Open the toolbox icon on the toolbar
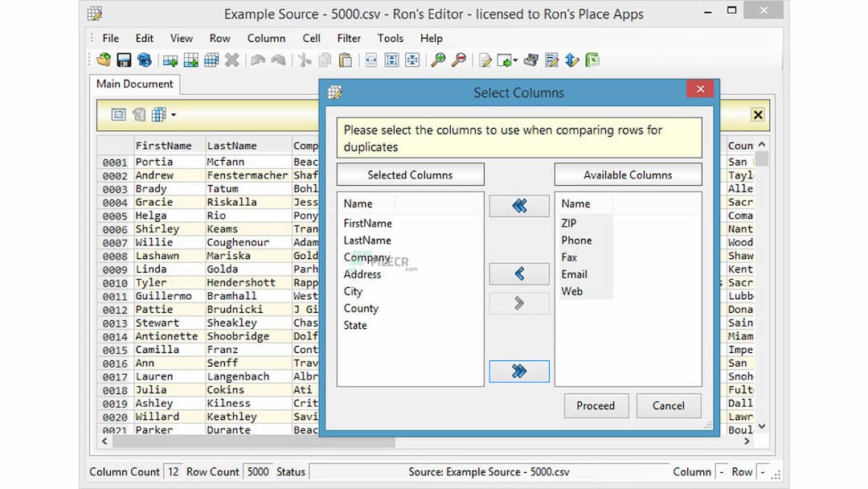868x489 pixels. click(530, 60)
